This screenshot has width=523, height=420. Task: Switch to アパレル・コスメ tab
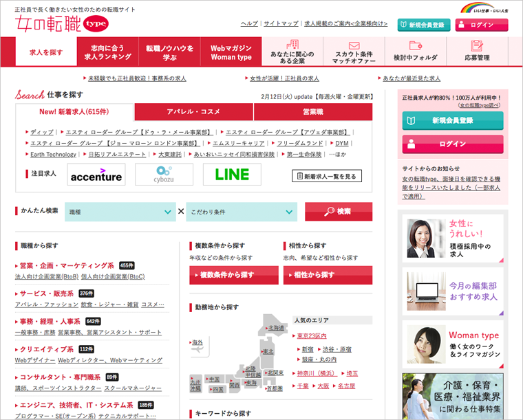(193, 112)
